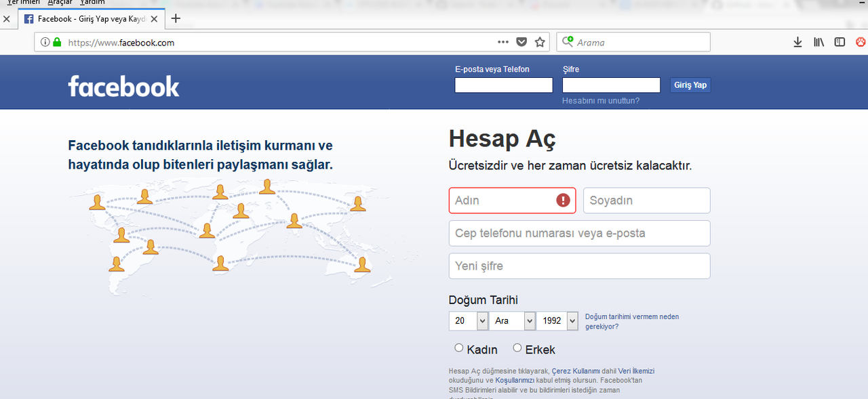Click the Soyadın surname field
This screenshot has height=399, width=868.
click(x=646, y=201)
